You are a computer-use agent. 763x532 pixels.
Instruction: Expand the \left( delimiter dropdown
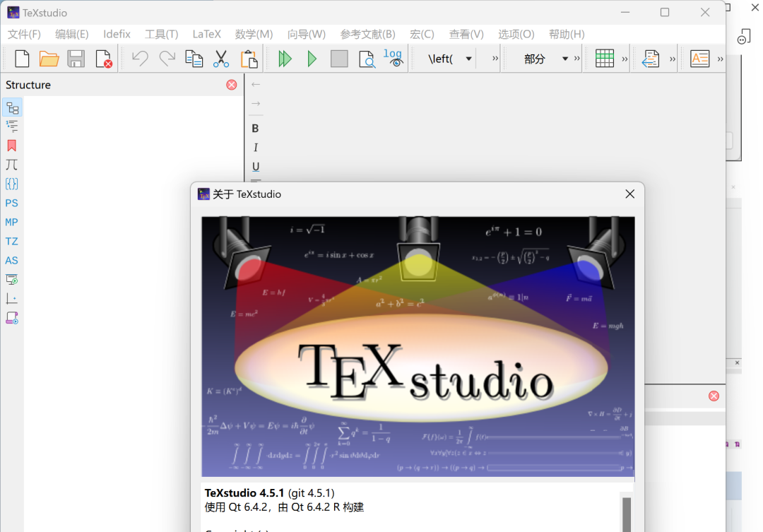pyautogui.click(x=468, y=59)
